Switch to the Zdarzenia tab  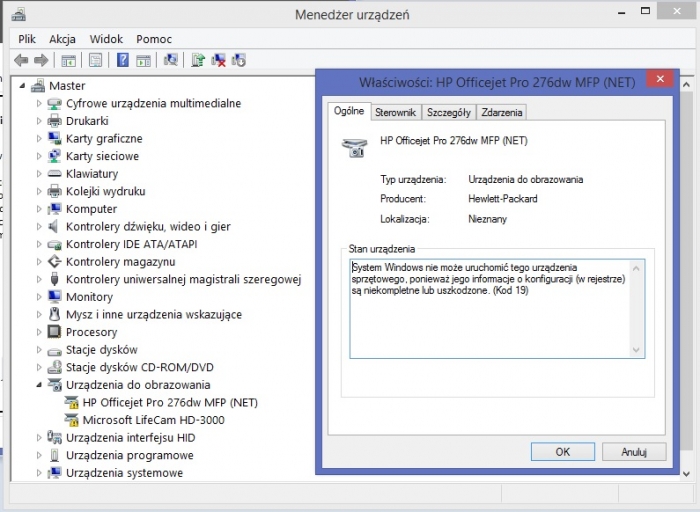[502, 112]
